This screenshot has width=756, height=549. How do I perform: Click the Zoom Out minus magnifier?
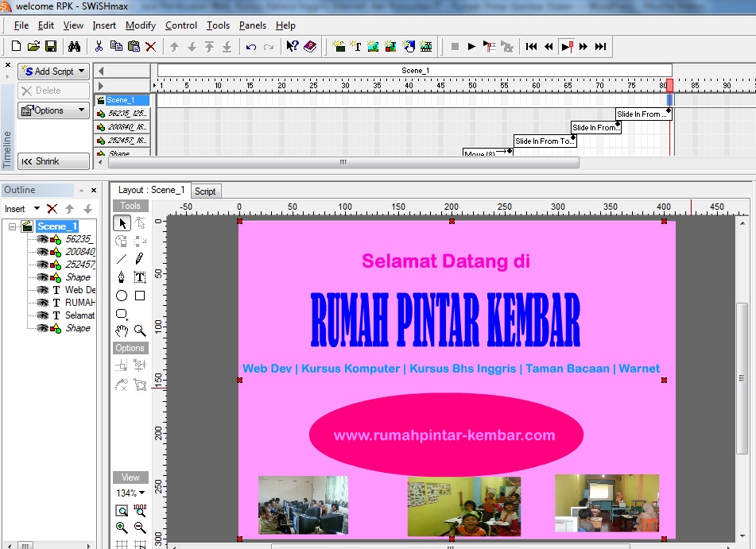(140, 528)
